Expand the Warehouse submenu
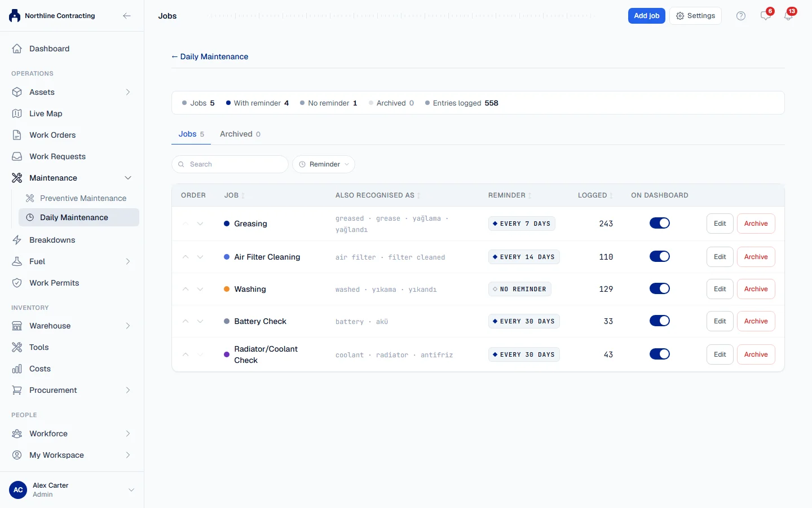This screenshot has width=812, height=508. pos(128,326)
